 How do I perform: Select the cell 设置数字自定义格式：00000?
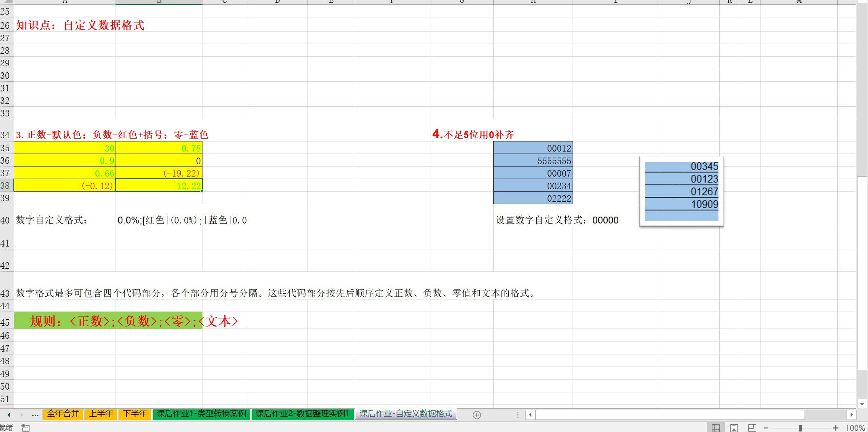(x=557, y=220)
